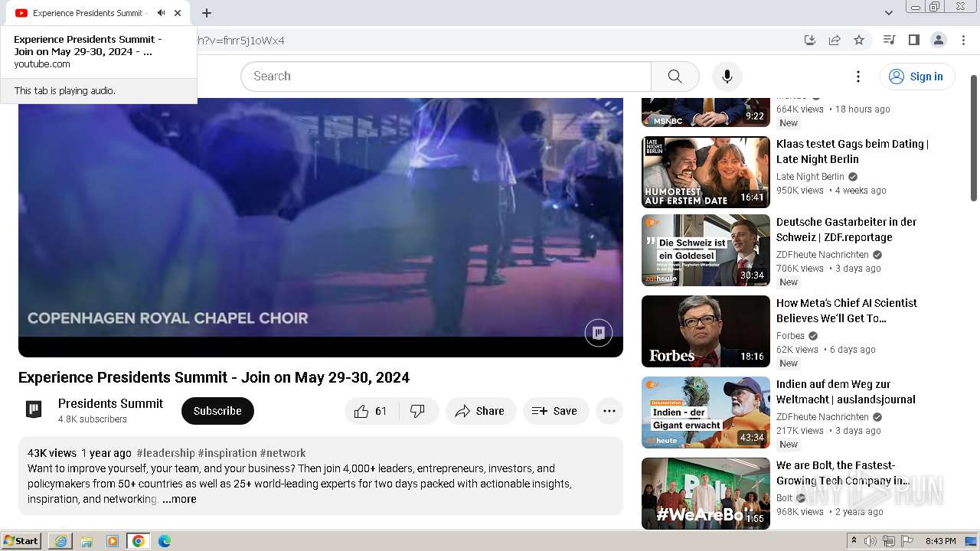980x551 pixels.
Task: Search with your voice microphone icon
Action: coord(727,77)
